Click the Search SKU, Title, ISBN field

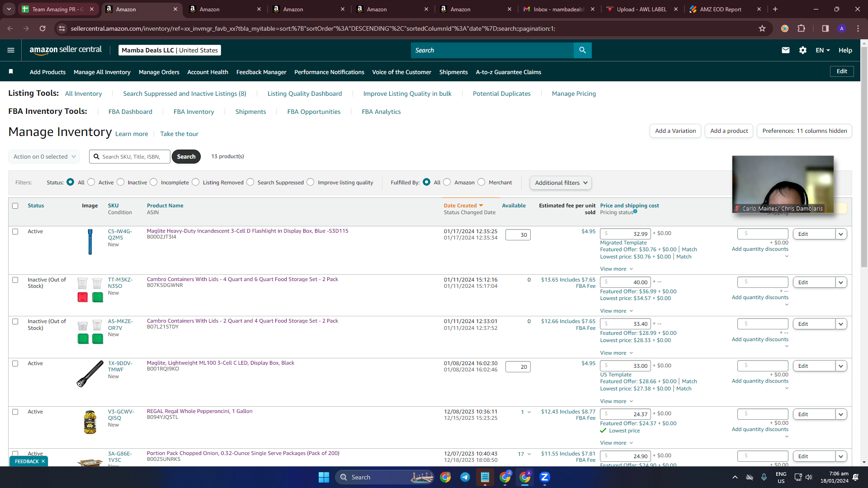130,156
